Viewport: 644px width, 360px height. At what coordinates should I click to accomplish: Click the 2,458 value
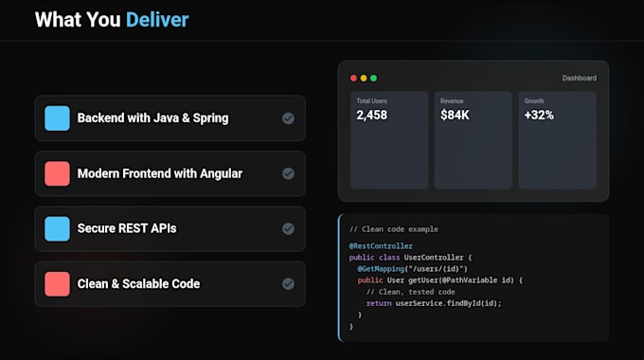click(x=371, y=115)
